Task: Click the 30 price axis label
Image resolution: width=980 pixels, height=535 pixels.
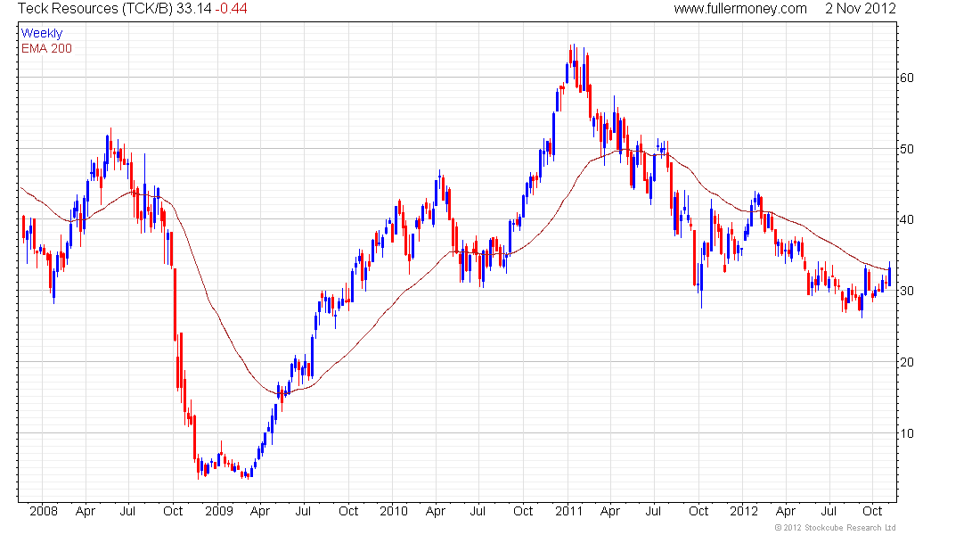Action: pyautogui.click(x=906, y=291)
